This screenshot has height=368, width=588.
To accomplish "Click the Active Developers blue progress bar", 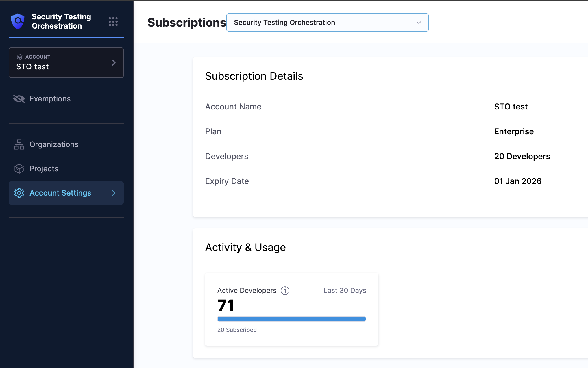I will coord(291,319).
